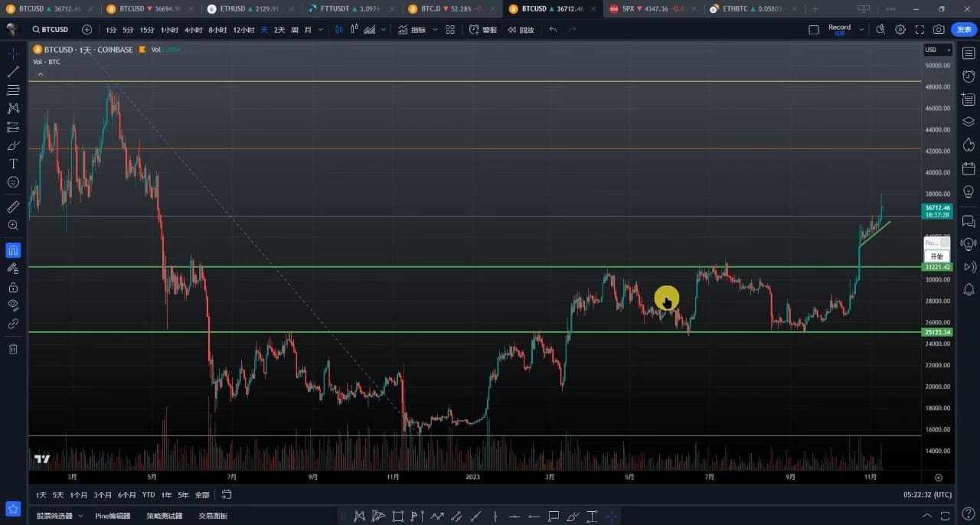Open the chat speech-bubble panel in right sidebar
The image size is (980, 525).
click(x=969, y=221)
